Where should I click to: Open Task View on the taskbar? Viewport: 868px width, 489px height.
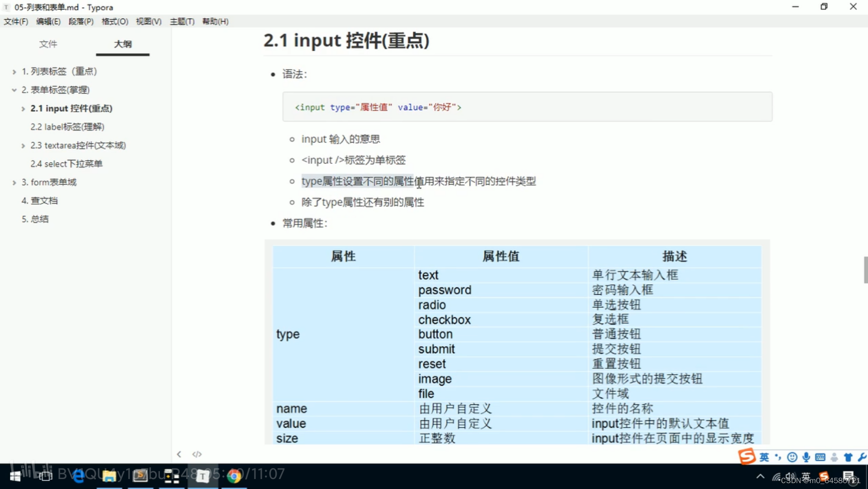tap(45, 476)
